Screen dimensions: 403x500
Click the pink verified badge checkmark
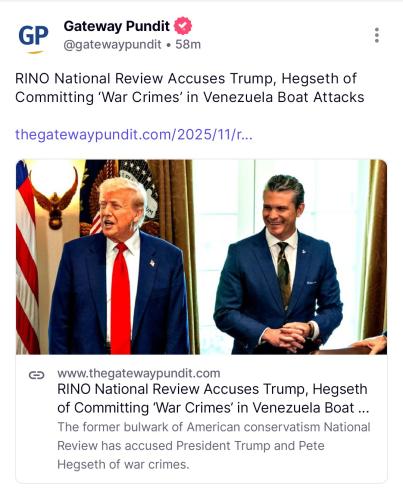[183, 26]
